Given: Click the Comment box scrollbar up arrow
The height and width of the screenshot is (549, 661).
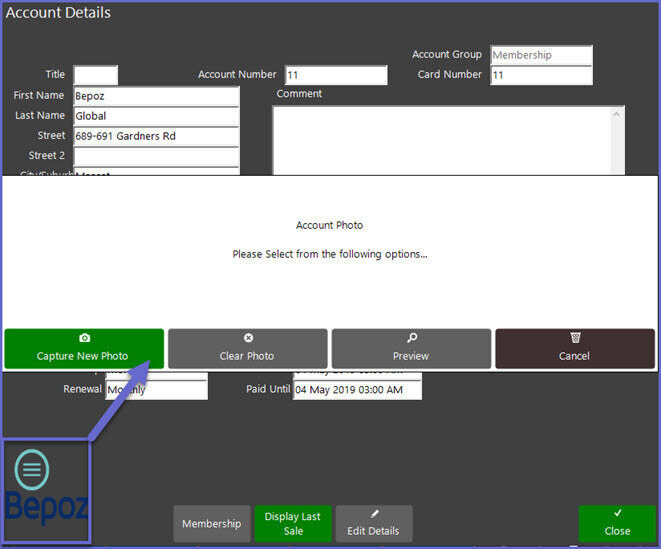Looking at the screenshot, I should pos(617,114).
